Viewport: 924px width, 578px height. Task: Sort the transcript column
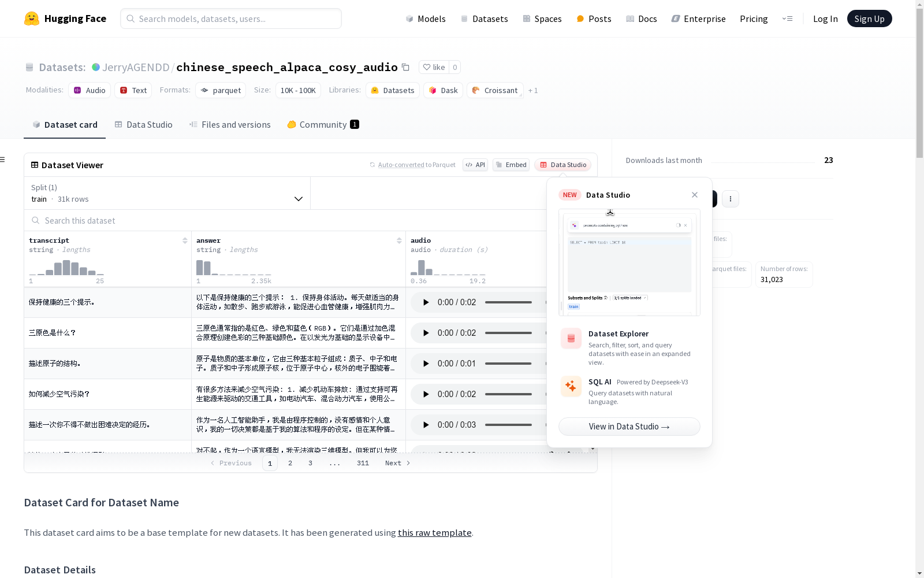185,240
